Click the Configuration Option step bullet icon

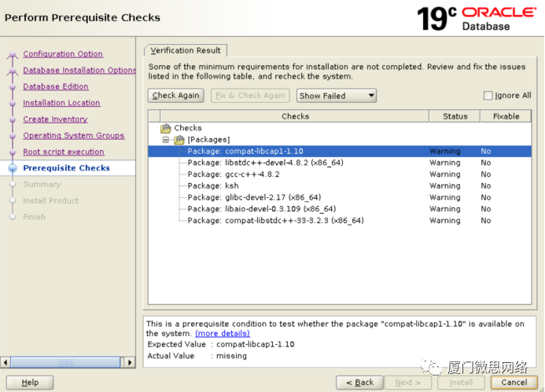(13, 55)
